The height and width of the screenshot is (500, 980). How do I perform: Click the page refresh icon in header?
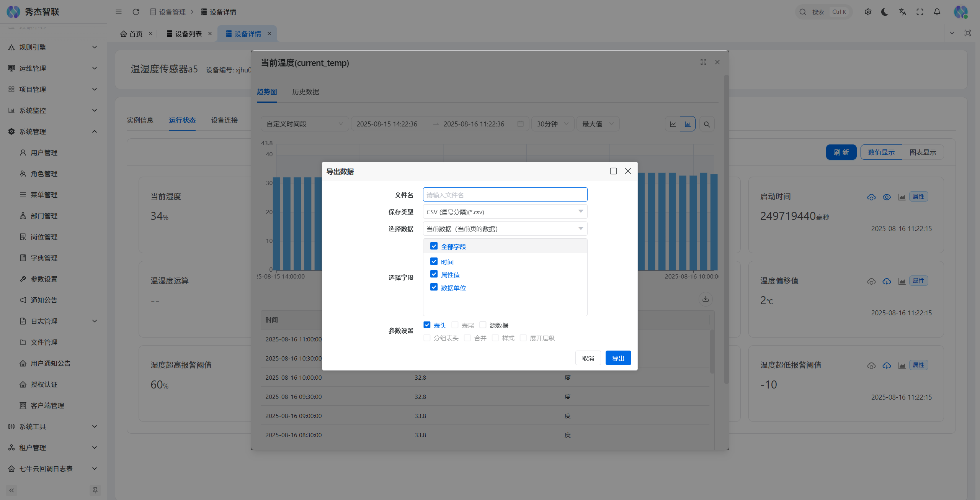pyautogui.click(x=136, y=12)
